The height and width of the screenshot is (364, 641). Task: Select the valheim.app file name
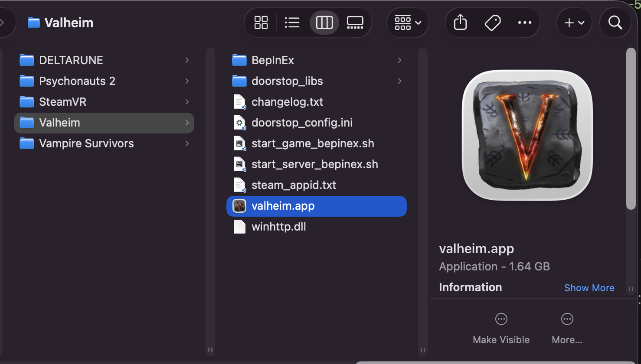[x=283, y=206]
